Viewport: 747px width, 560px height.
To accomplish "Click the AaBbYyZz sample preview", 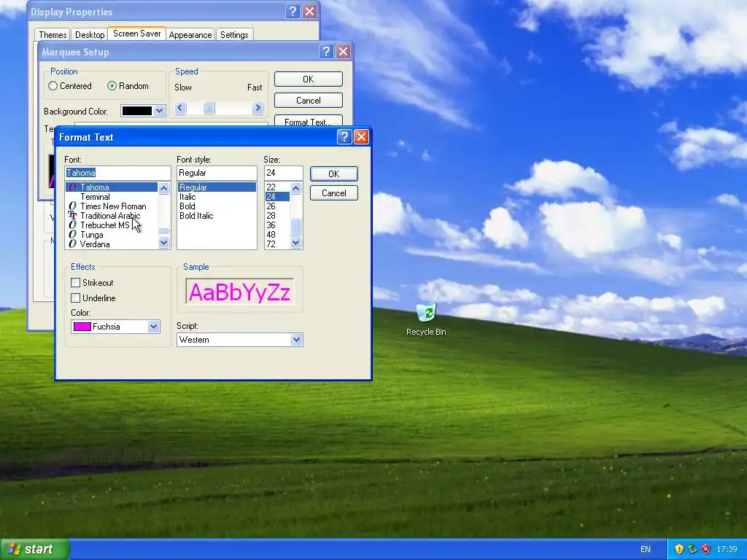I will point(239,292).
